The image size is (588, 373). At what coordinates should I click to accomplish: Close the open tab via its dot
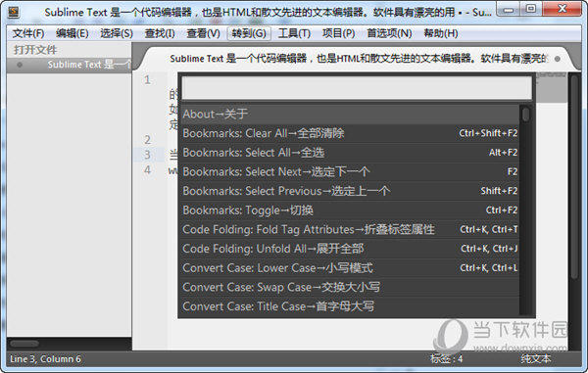pos(558,59)
